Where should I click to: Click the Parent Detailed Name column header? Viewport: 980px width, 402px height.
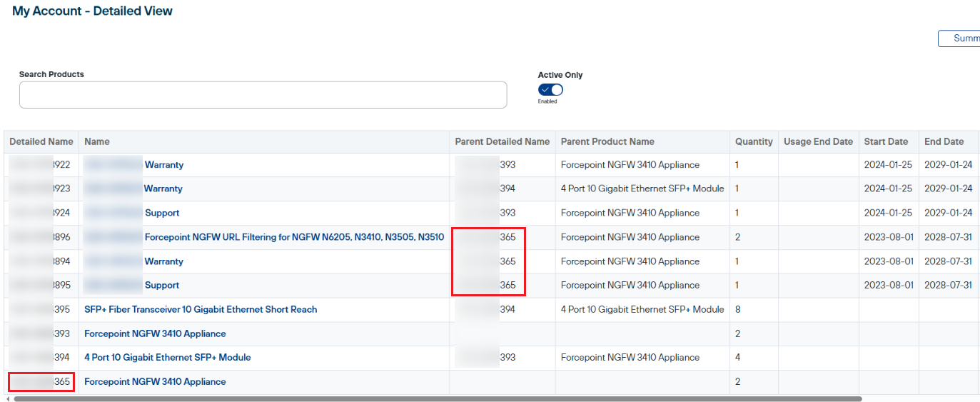point(502,142)
